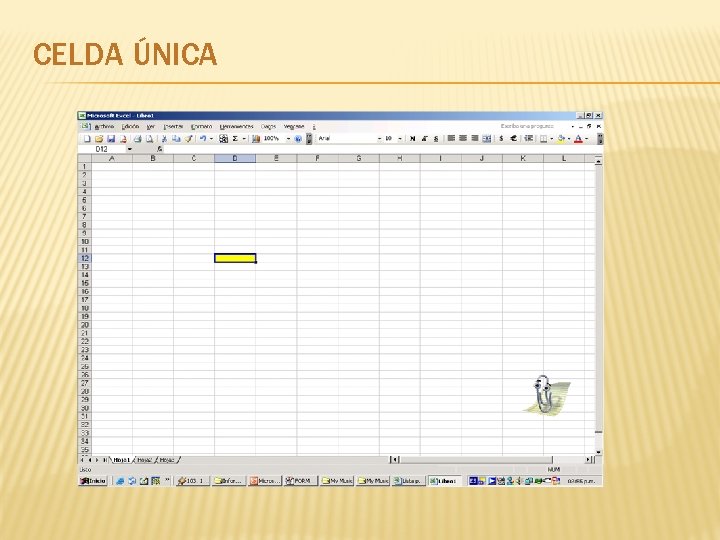Image resolution: width=720 pixels, height=540 pixels.
Task: Select column A header
Action: pyautogui.click(x=112, y=158)
